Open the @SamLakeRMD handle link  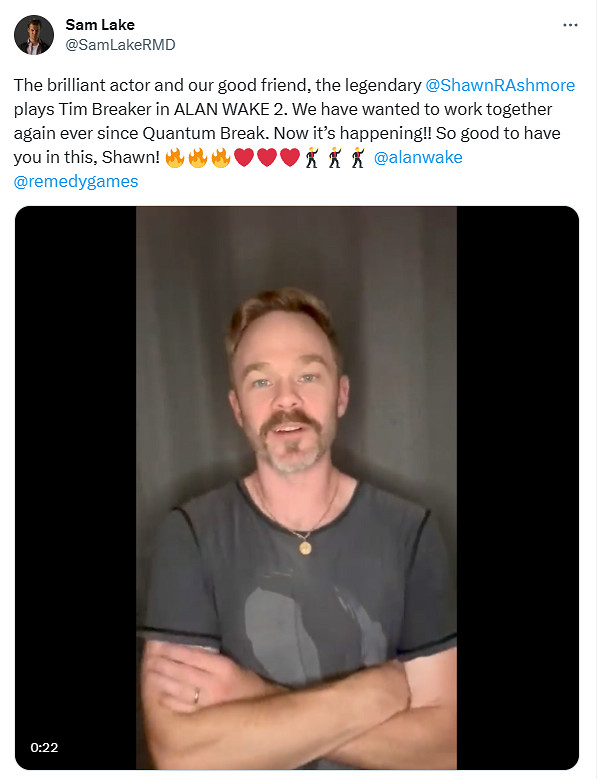(120, 45)
